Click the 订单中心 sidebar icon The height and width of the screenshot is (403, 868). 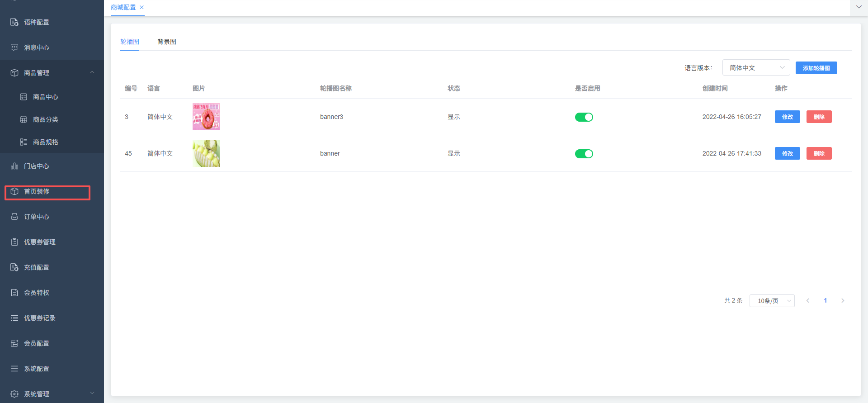coord(14,217)
